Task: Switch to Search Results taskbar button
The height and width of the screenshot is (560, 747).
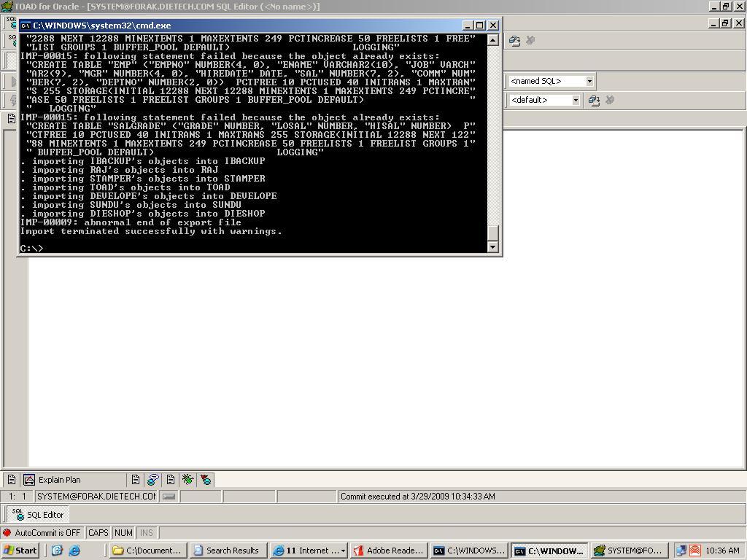Action: pyautogui.click(x=228, y=551)
